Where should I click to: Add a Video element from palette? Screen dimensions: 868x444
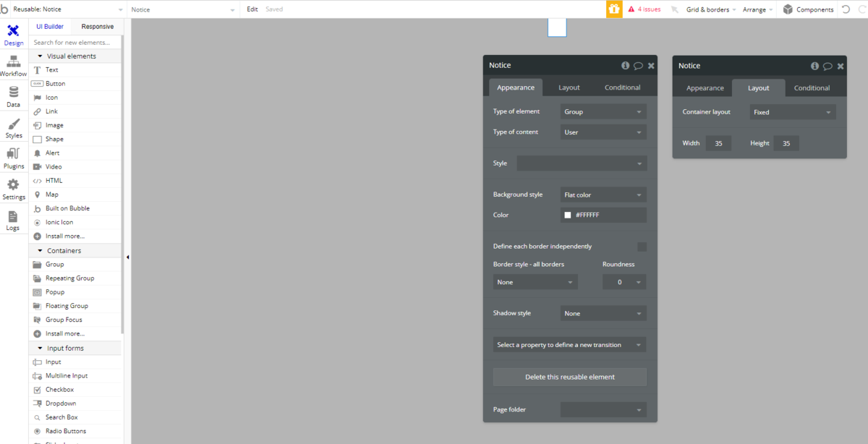76,167
